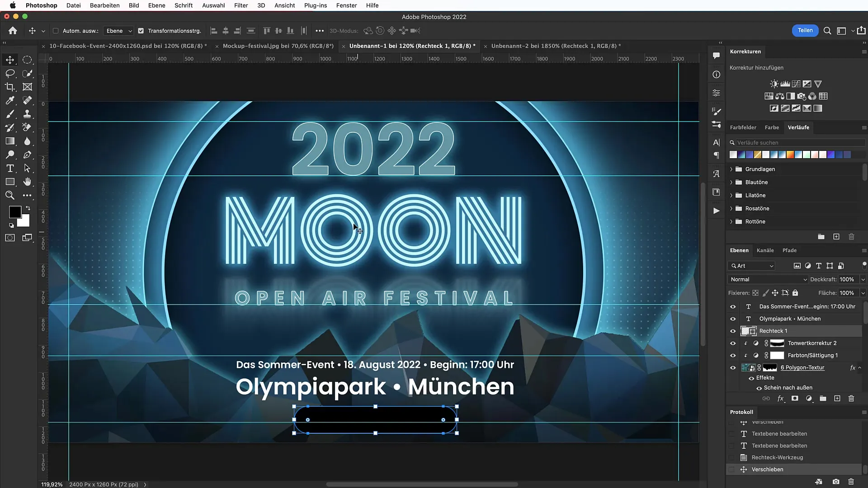868x488 pixels.
Task: Open the search magnifier in options bar
Action: click(x=827, y=31)
